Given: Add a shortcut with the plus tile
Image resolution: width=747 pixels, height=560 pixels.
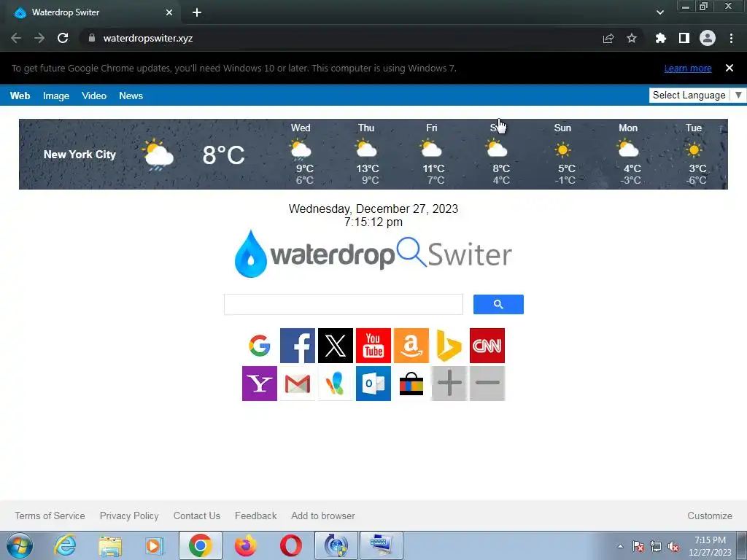Looking at the screenshot, I should coord(449,384).
